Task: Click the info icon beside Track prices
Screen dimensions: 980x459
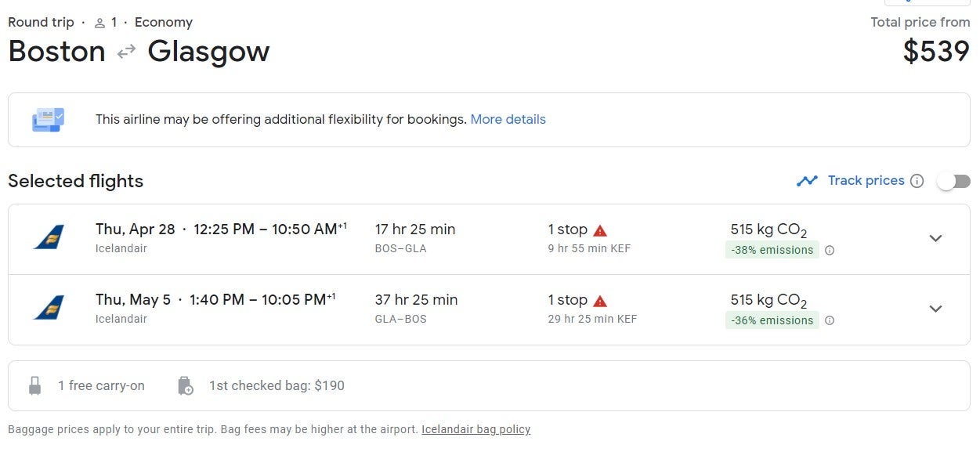Action: pyautogui.click(x=917, y=181)
